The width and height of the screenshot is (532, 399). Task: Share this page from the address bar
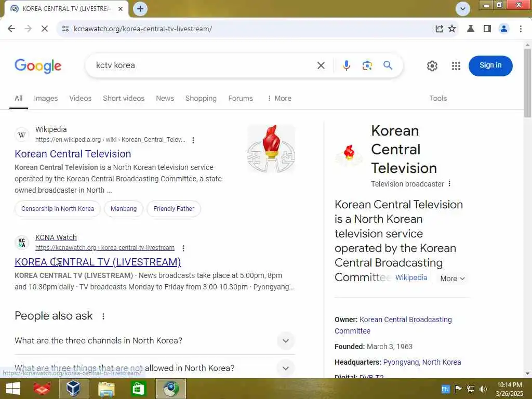439,29
